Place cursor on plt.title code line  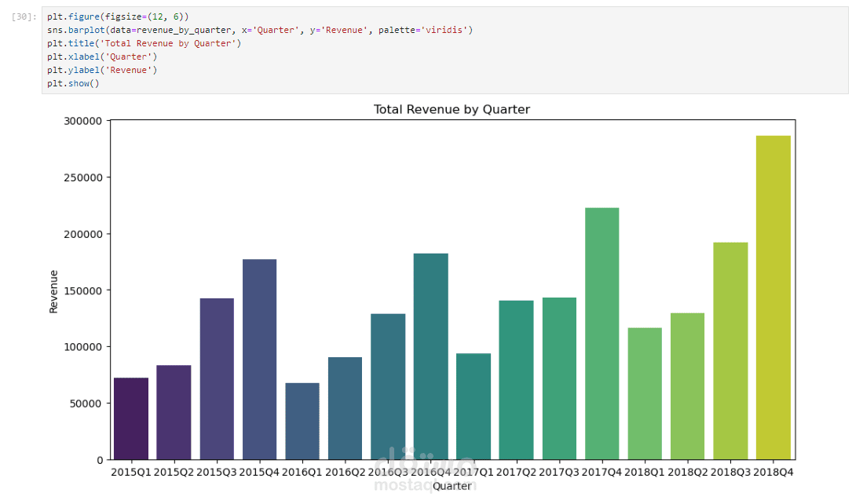pos(144,43)
